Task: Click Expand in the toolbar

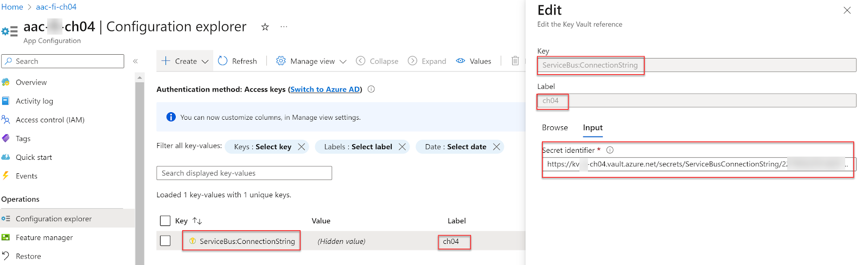Action: click(427, 61)
